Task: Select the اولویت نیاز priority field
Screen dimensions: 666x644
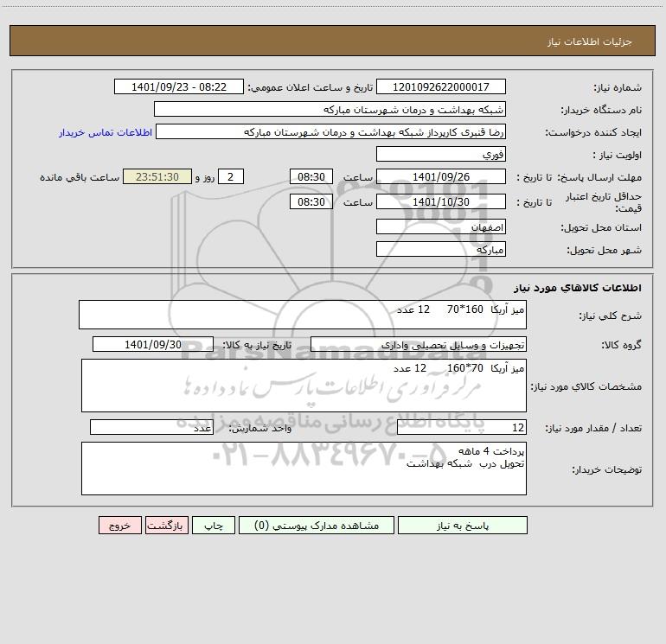Action: point(441,154)
